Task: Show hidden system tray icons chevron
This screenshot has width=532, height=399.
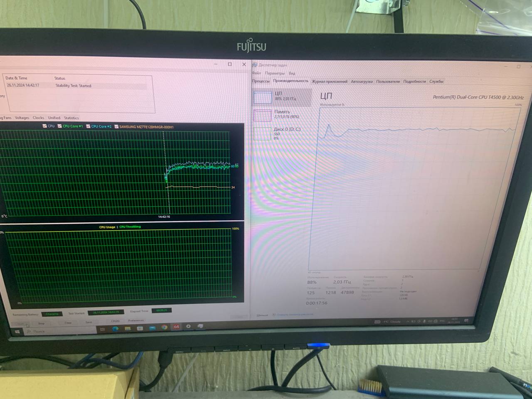Action: point(407,321)
